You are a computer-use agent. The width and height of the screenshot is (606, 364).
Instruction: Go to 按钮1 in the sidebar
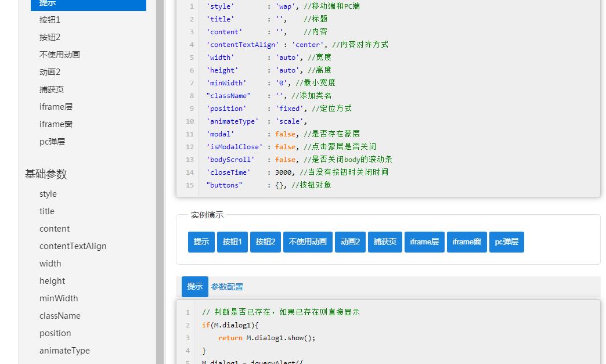click(50, 20)
